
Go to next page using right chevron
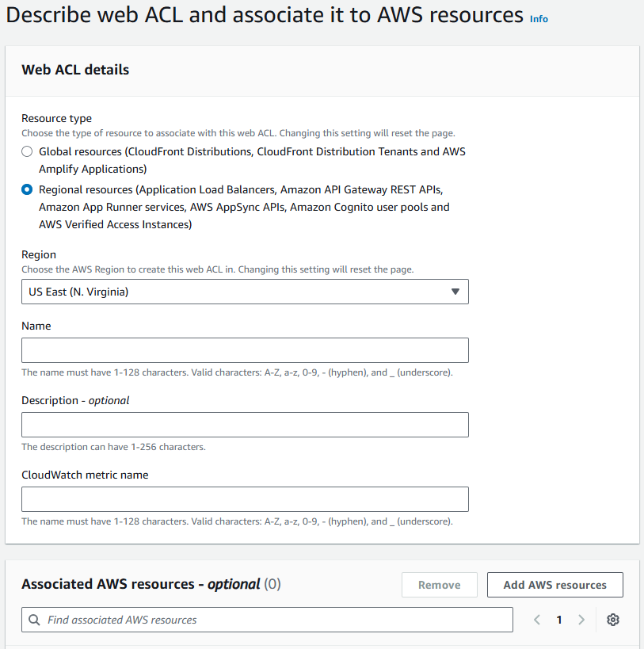point(581,620)
